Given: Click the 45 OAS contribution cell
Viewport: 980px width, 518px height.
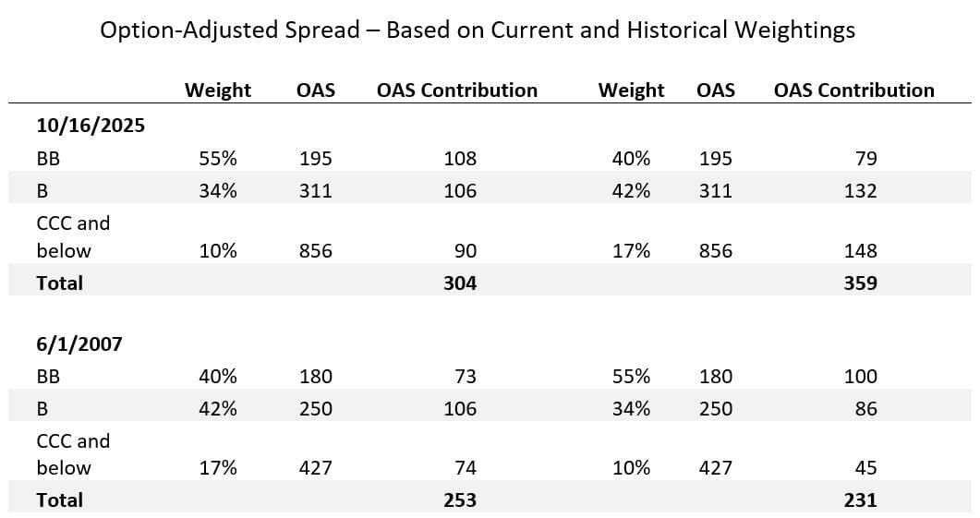Looking at the screenshot, I should point(865,467).
